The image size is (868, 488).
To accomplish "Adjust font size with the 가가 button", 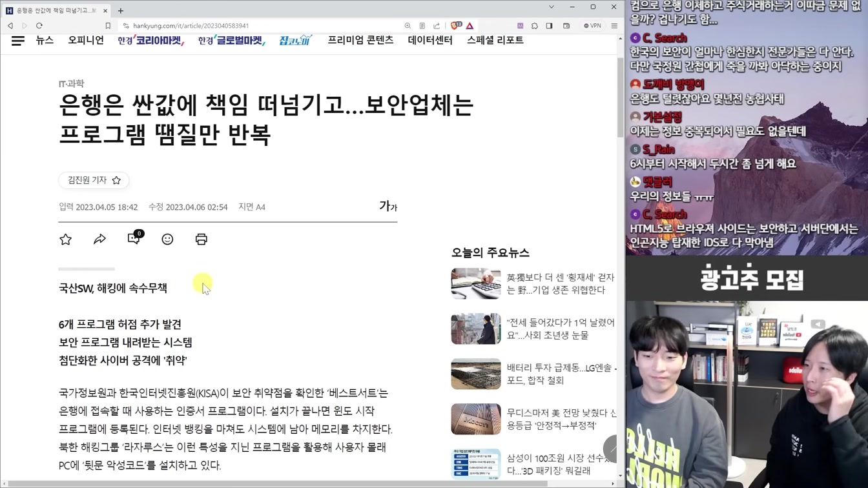I will [x=388, y=207].
